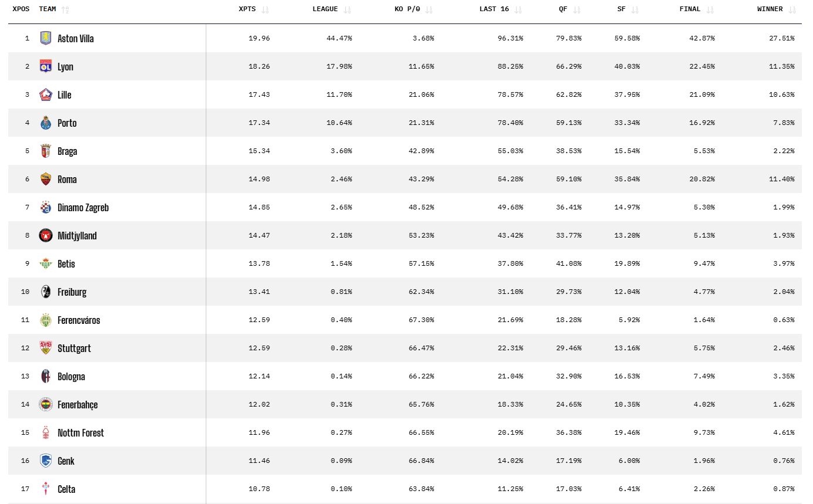Open the Nottm Forest team link
This screenshot has width=813, height=504.
(80, 433)
